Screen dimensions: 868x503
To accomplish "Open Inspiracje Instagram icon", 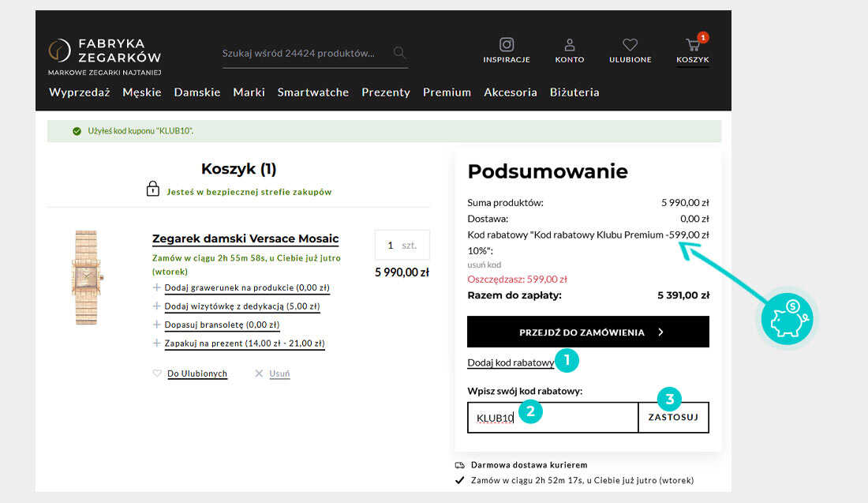I will (x=507, y=44).
